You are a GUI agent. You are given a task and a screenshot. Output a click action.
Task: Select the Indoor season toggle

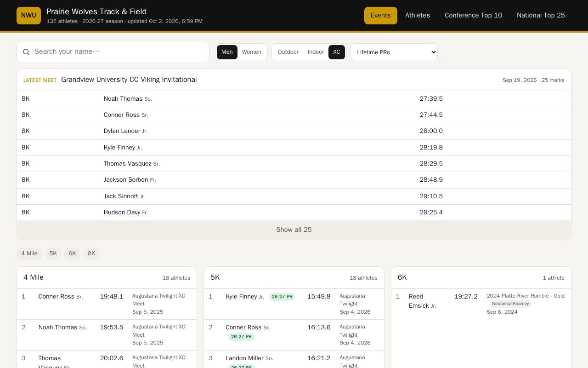coord(316,52)
